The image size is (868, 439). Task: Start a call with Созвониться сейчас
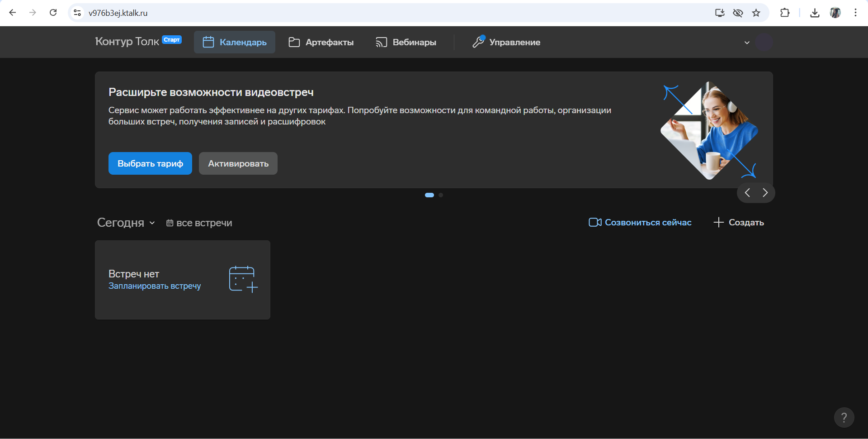pos(640,222)
